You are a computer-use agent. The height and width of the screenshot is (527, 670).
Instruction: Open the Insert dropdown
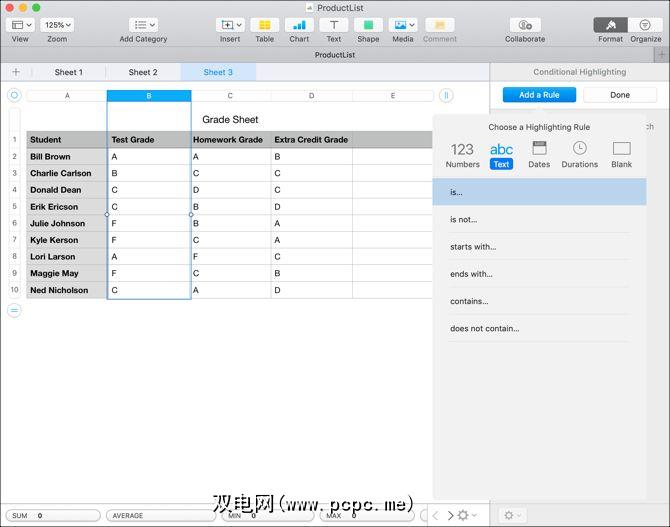[x=230, y=25]
